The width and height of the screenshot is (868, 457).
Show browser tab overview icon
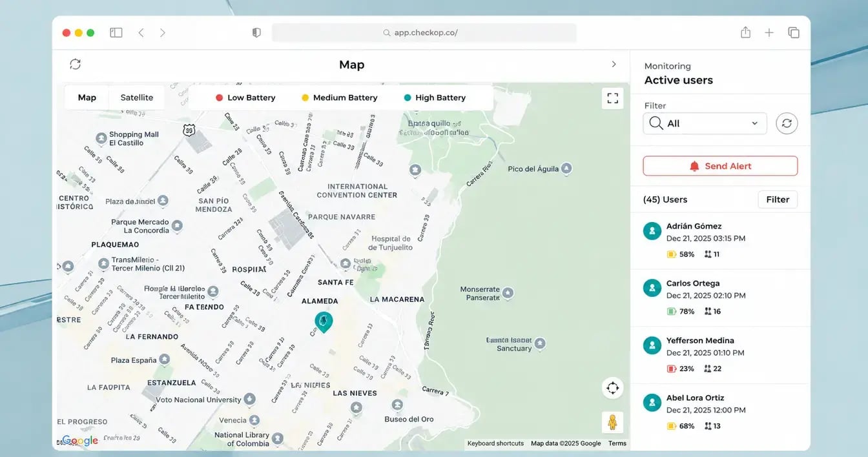794,32
